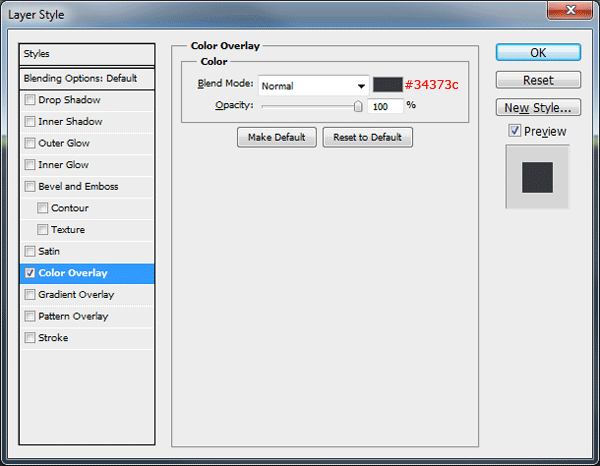
Task: Open the New Style dialog button
Action: pyautogui.click(x=538, y=108)
